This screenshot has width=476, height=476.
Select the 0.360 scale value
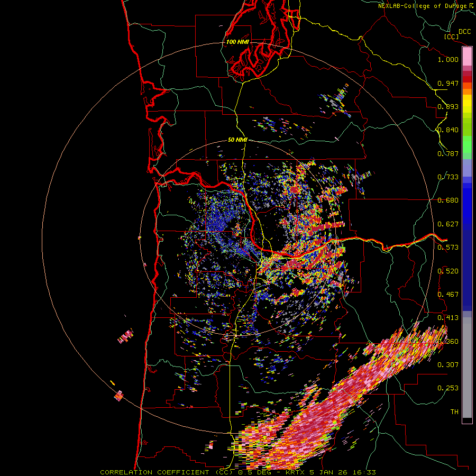click(448, 342)
